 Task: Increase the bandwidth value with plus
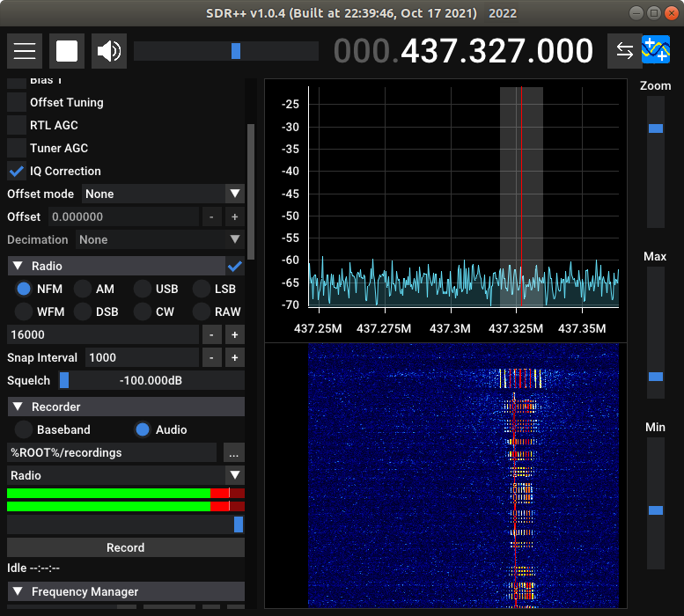tap(234, 334)
